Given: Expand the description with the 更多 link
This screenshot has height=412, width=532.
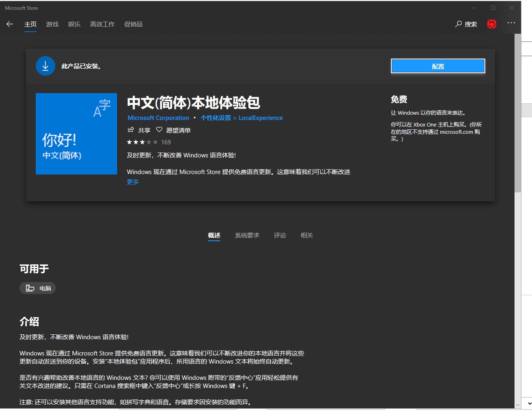Looking at the screenshot, I should point(133,182).
